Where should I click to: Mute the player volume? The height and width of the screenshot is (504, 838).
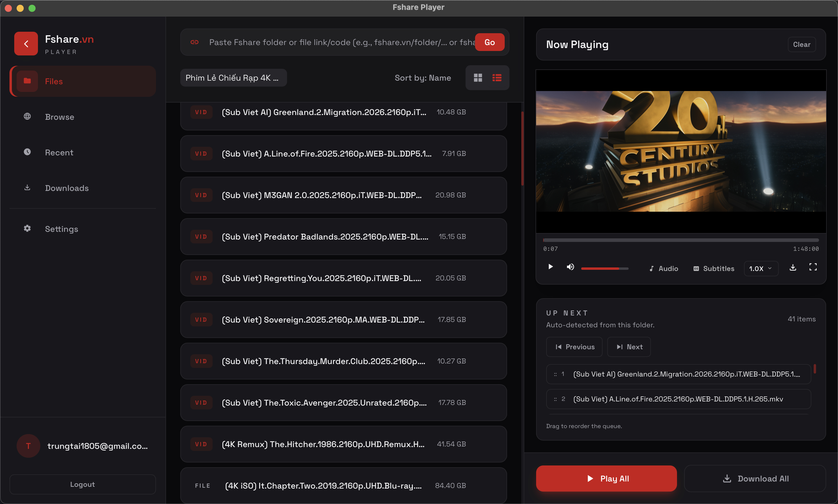[x=570, y=267]
